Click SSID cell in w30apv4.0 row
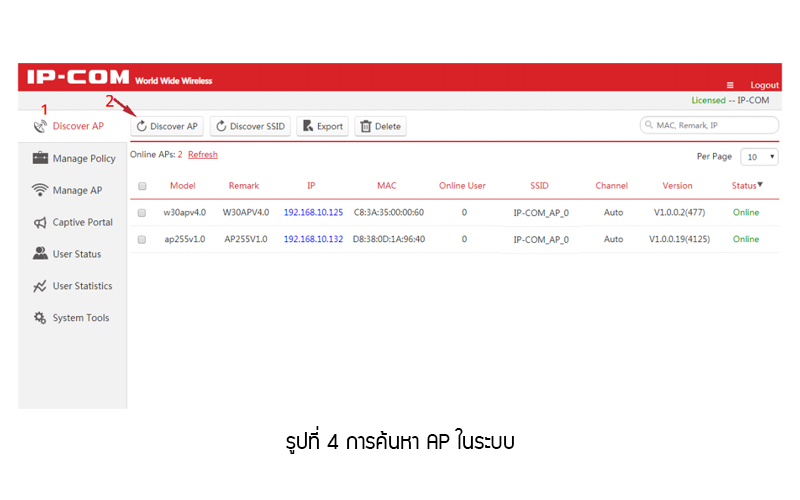Screen dimensions: 800x500 click(541, 213)
